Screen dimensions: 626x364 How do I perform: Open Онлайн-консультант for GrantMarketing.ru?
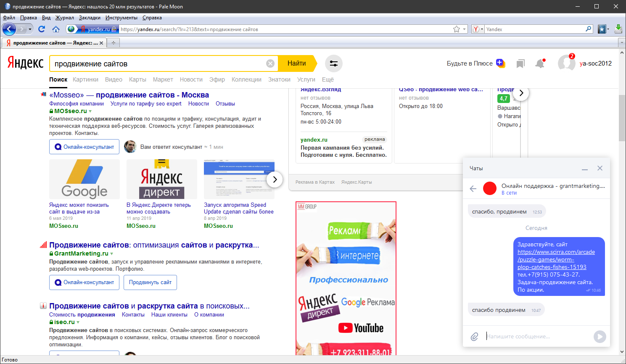click(x=84, y=282)
